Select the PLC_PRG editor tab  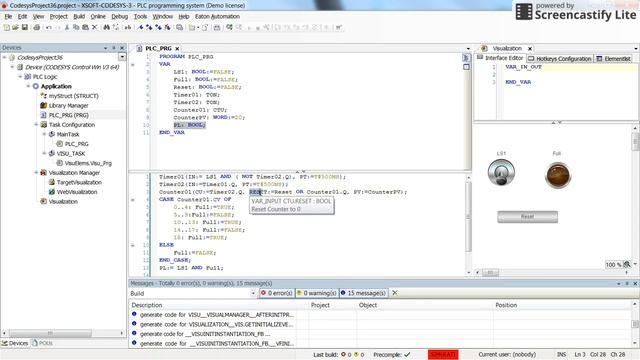click(158, 48)
